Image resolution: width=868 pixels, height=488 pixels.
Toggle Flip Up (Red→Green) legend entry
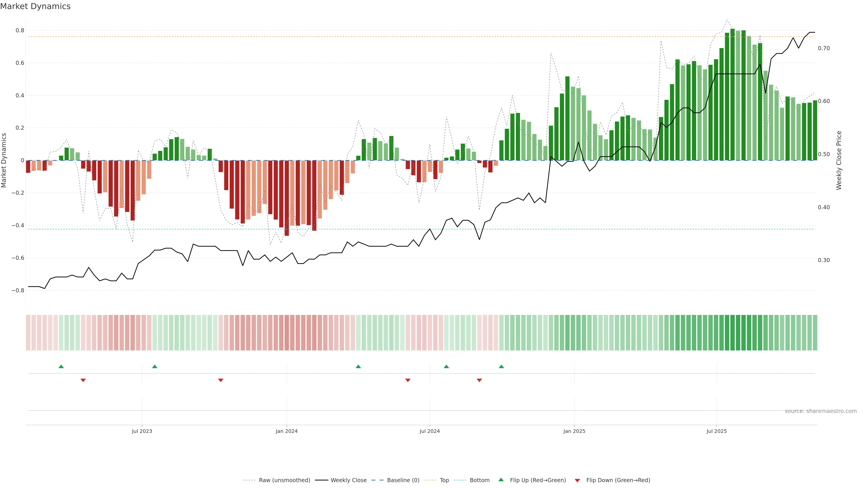click(538, 480)
